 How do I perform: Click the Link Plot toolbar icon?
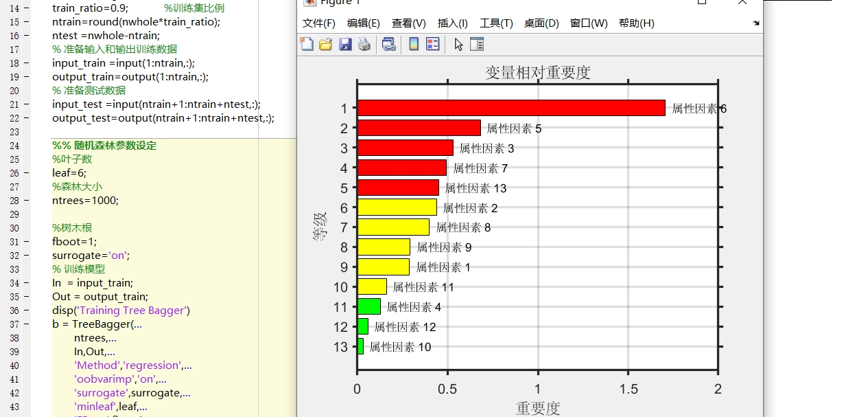click(389, 45)
